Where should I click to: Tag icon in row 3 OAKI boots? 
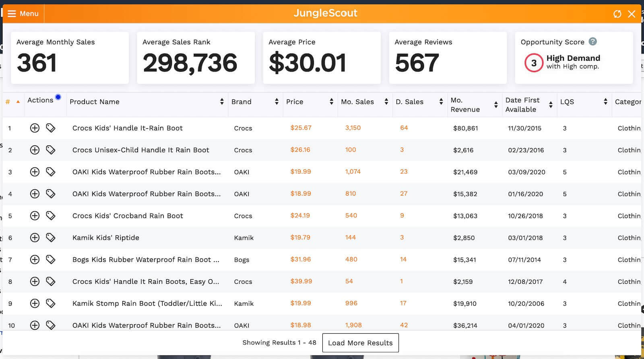pos(50,172)
